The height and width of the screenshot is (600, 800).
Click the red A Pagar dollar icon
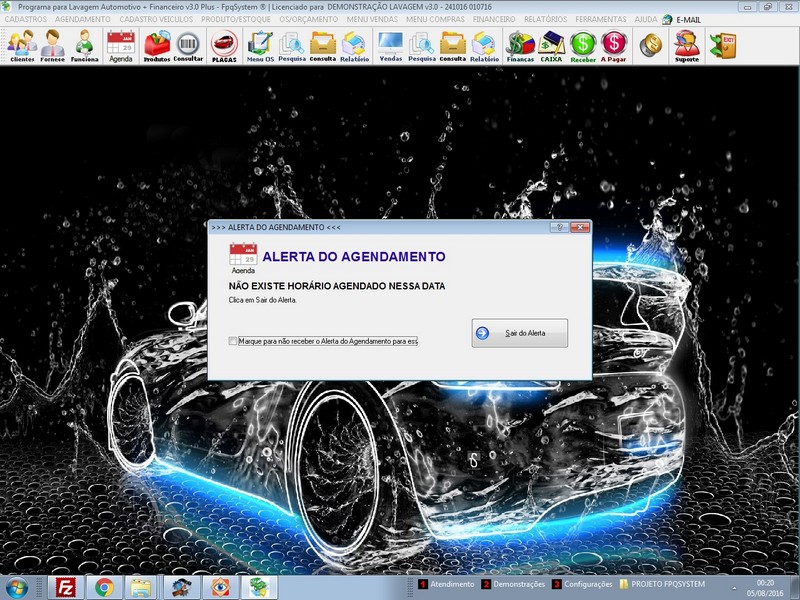click(x=614, y=46)
